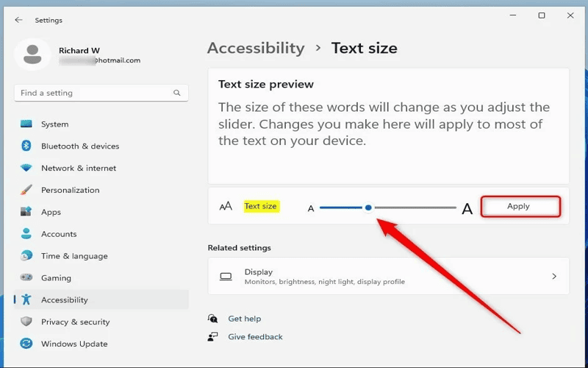The width and height of the screenshot is (588, 368).
Task: Open the Give feedback link
Action: tap(255, 337)
